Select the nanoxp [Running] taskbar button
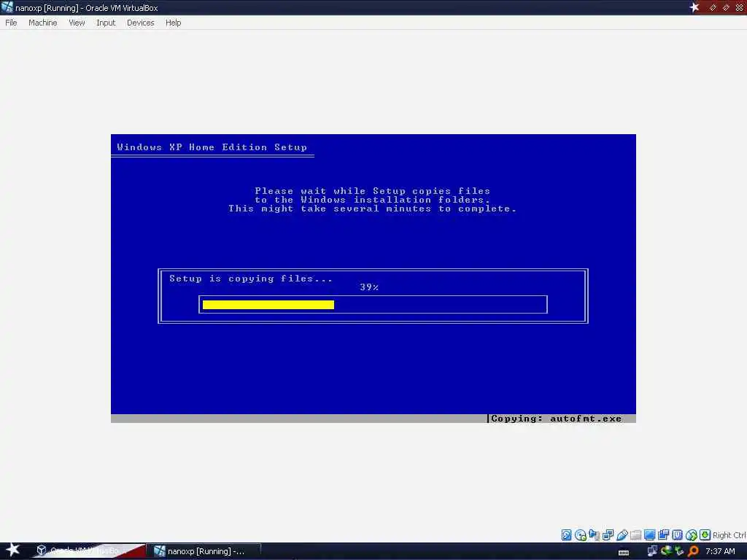The width and height of the screenshot is (747, 560). [204, 551]
